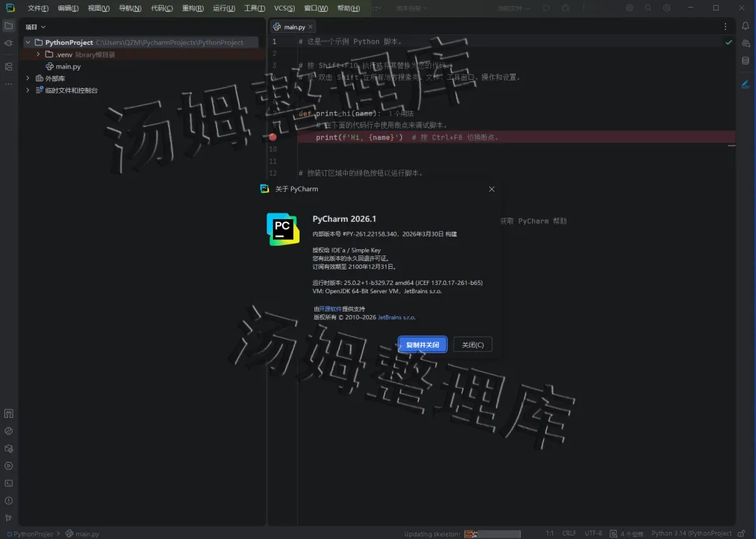
Task: Open the Problems tool window icon
Action: [x=8, y=500]
